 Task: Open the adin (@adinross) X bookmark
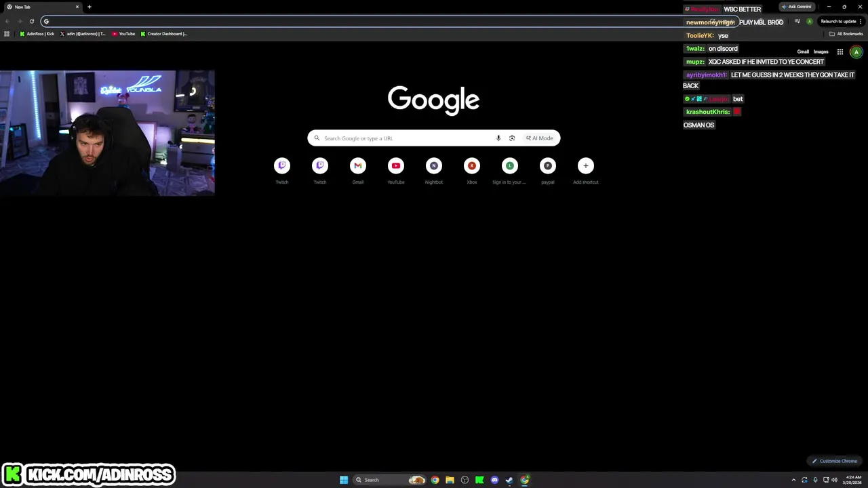click(x=83, y=34)
